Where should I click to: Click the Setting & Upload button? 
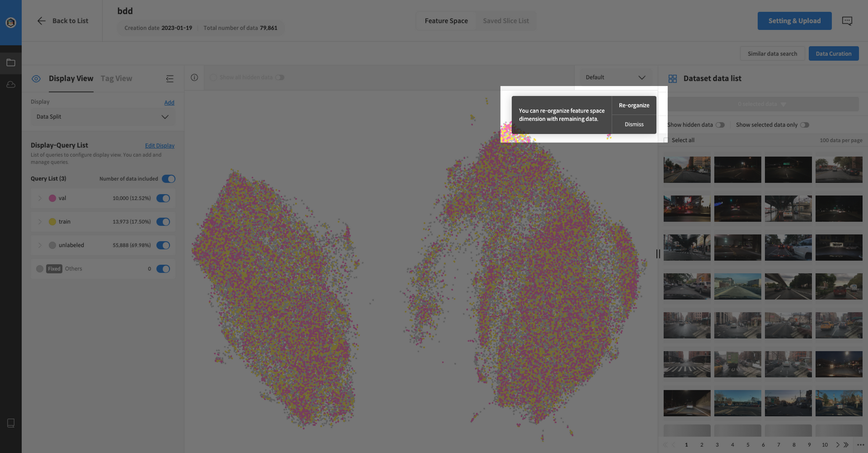coord(794,21)
